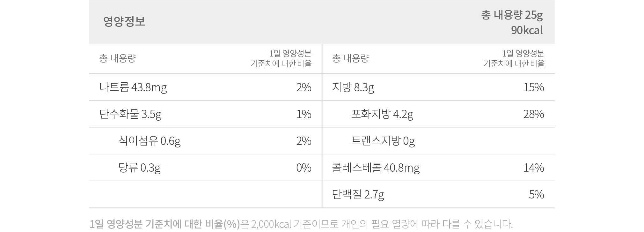Click the left column 총 내용량 header
Viewport: 644px width, 232px height.
point(117,58)
